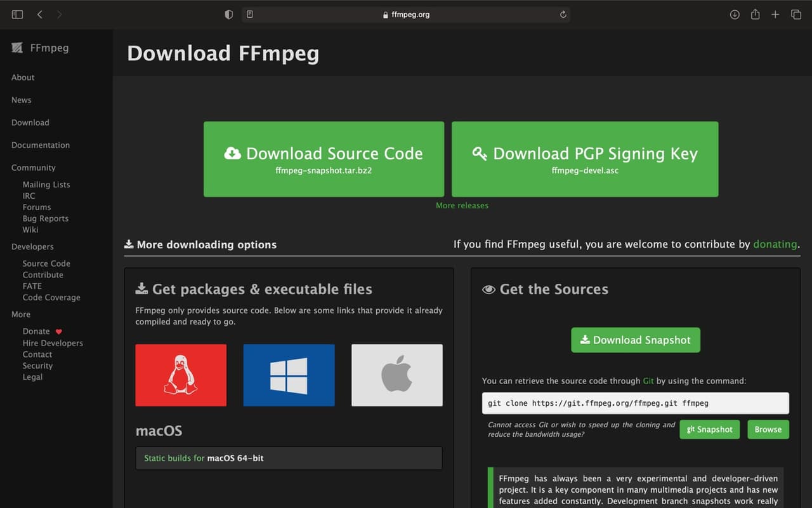
Task: Open Documentation in the sidebar
Action: (41, 145)
